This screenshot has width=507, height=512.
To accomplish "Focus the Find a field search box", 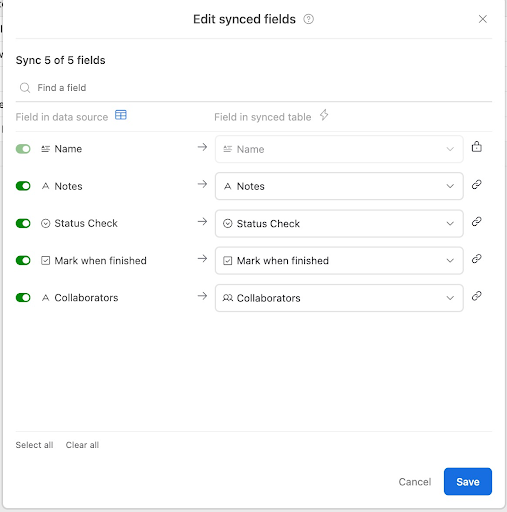I will click(253, 88).
